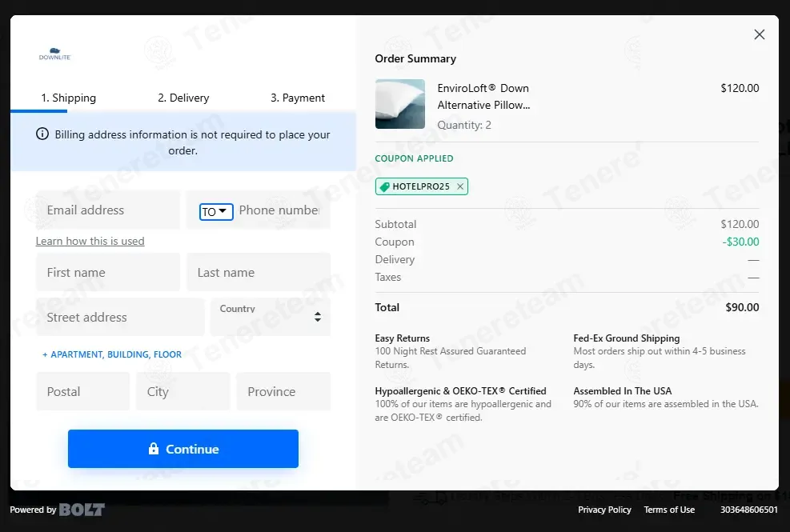Click the Hypoallergenic & OEKO-TEX Certified heading
Screen dimensions: 790x532
460,391
